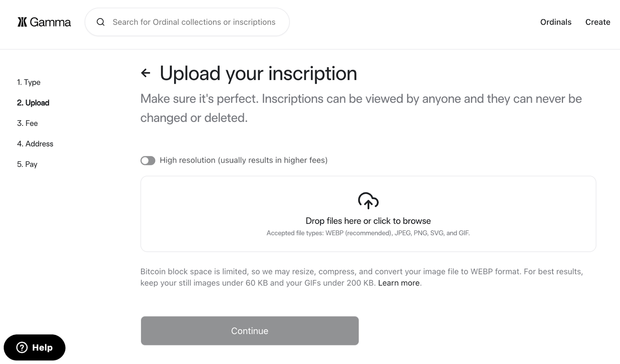Click the back arrow beside the heading
The image size is (620, 364).
point(146,73)
